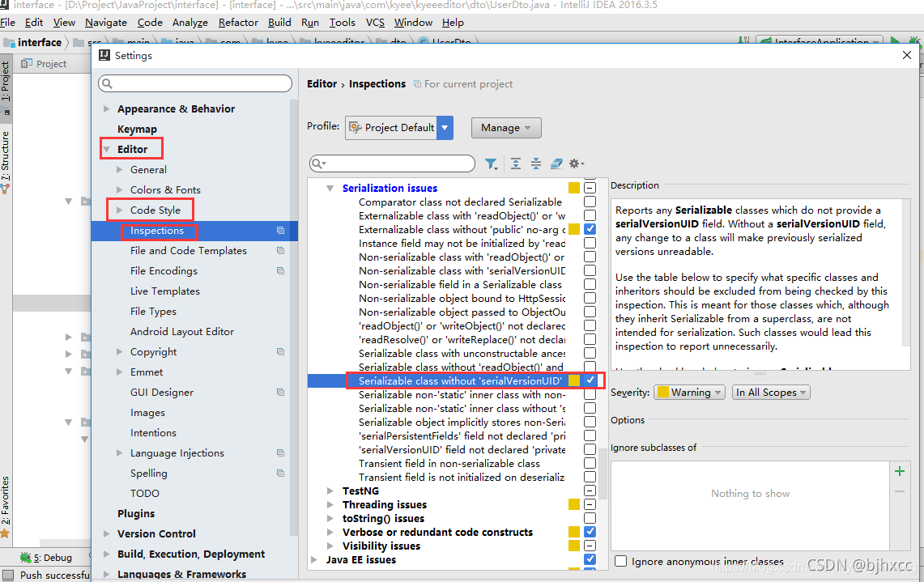Click the project-level icon beside File and Code Templates

point(280,250)
